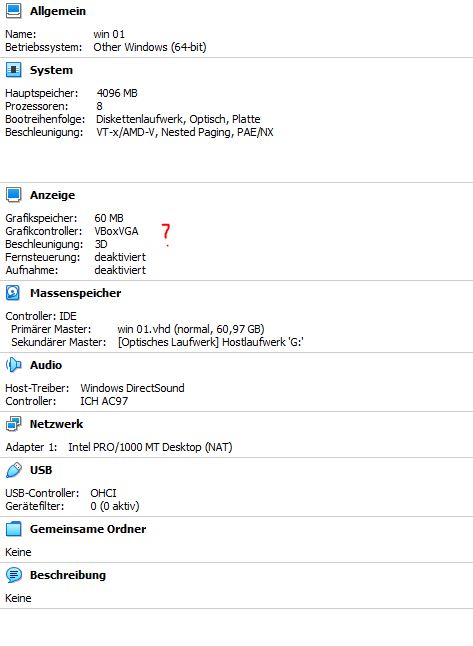473x646 pixels.
Task: Click the win 01.vhd primary master entry
Action: tap(191, 329)
